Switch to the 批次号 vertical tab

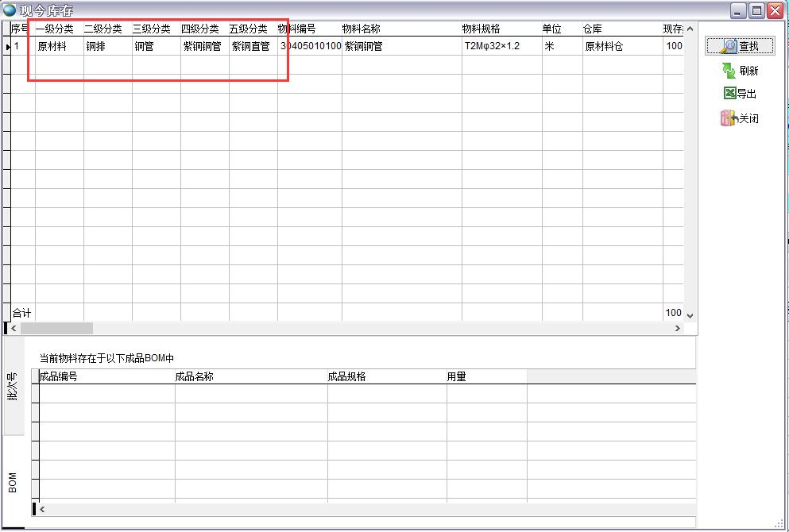[x=13, y=386]
